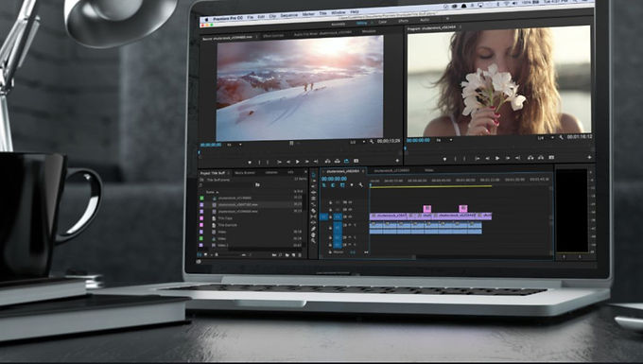Image resolution: width=643 pixels, height=364 pixels.
Task: Step forward one frame in Program monitor
Action: click(x=508, y=158)
